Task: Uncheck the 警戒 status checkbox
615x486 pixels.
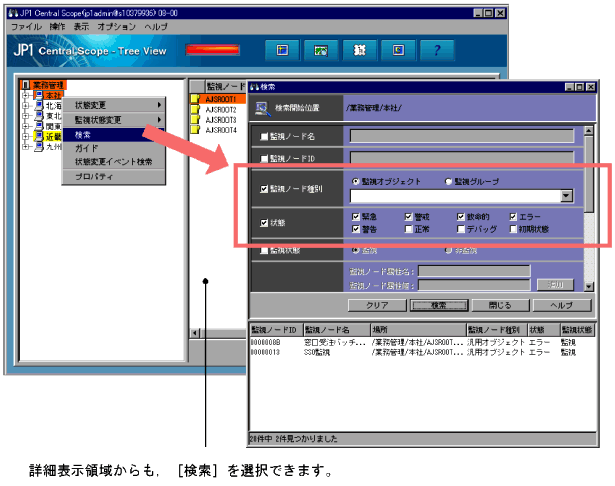Action: coord(408,217)
